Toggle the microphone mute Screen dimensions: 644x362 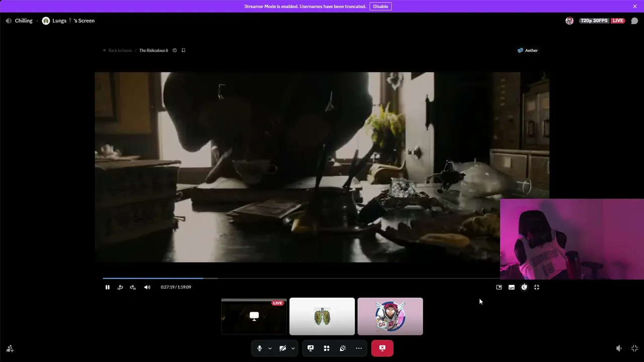(260, 348)
